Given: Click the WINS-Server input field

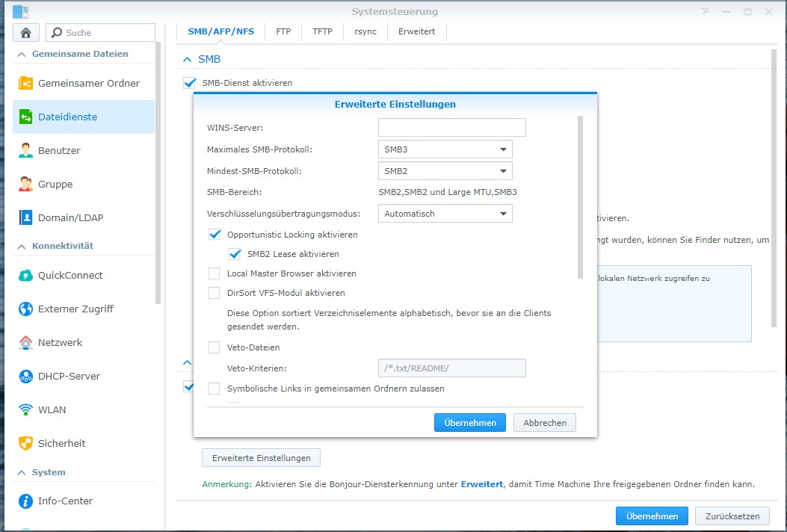Looking at the screenshot, I should pos(451,128).
